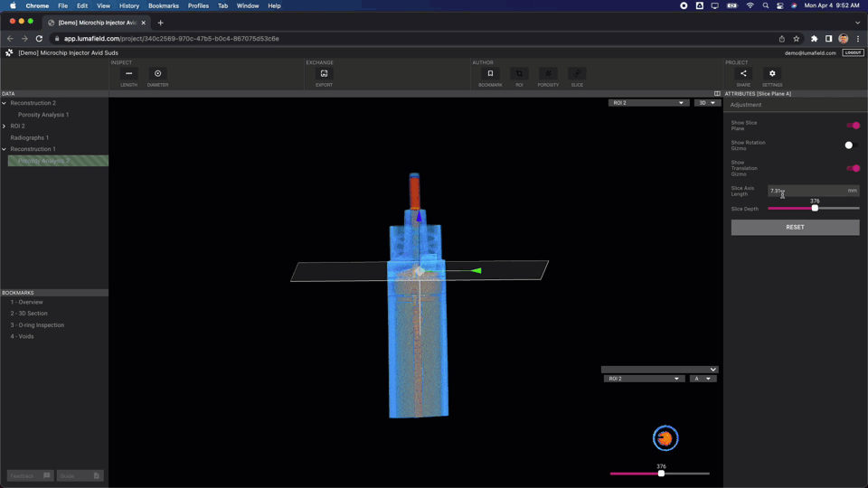Add a Bookmark from the toolbar
This screenshot has width=868, height=488.
(x=490, y=74)
